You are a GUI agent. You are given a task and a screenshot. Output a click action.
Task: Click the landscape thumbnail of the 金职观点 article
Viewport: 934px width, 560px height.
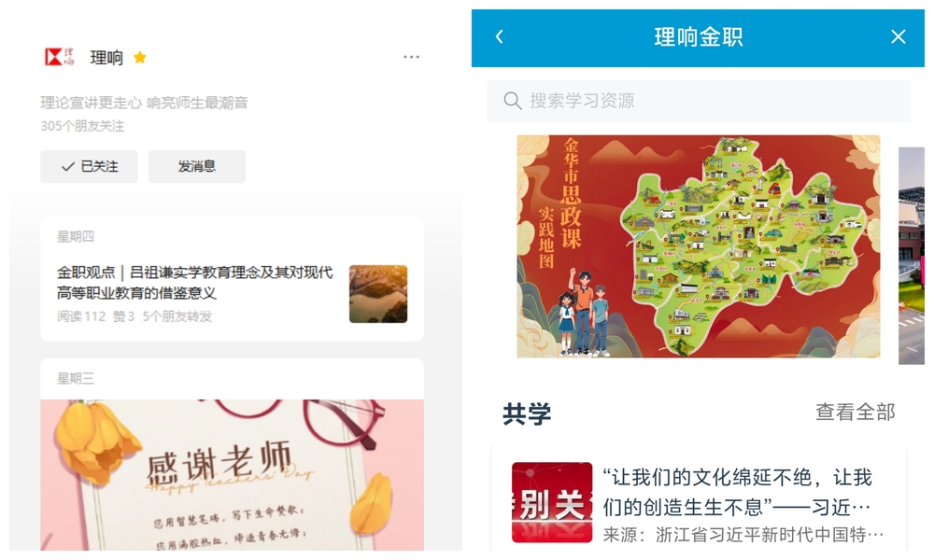coord(378,294)
